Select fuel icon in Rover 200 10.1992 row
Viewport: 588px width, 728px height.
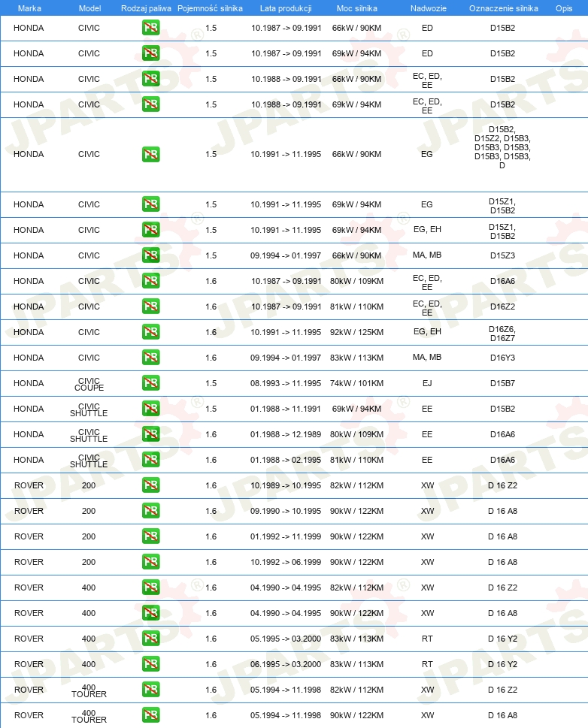point(150,562)
